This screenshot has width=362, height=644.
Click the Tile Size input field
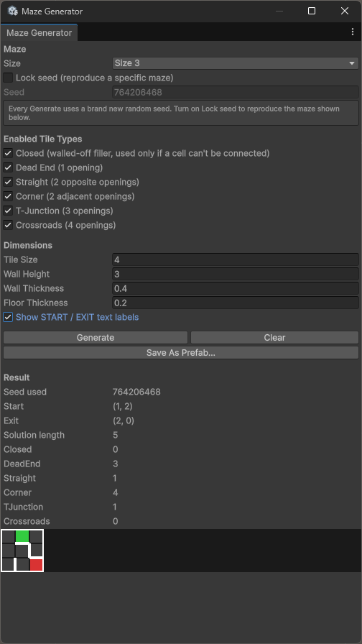(x=235, y=259)
